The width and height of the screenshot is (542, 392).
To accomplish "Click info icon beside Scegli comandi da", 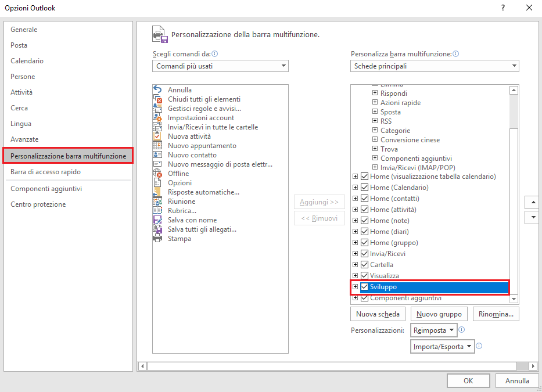I will [x=215, y=53].
